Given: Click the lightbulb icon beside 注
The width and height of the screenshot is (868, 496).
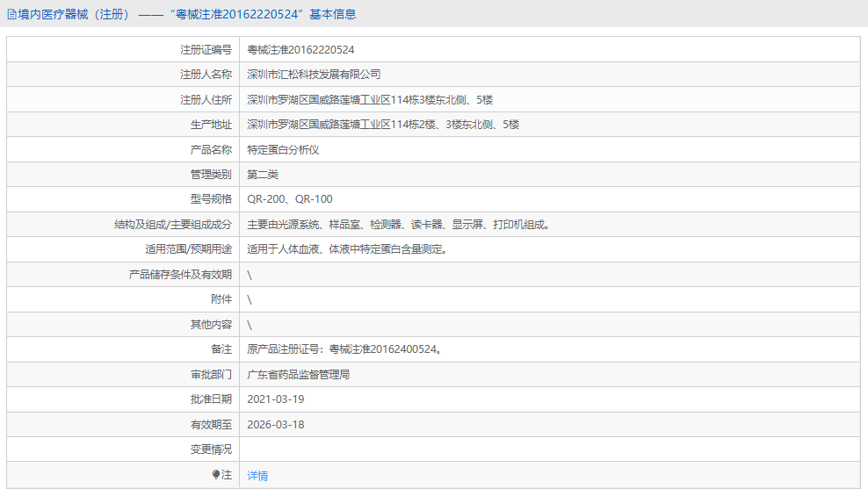Looking at the screenshot, I should 216,474.
